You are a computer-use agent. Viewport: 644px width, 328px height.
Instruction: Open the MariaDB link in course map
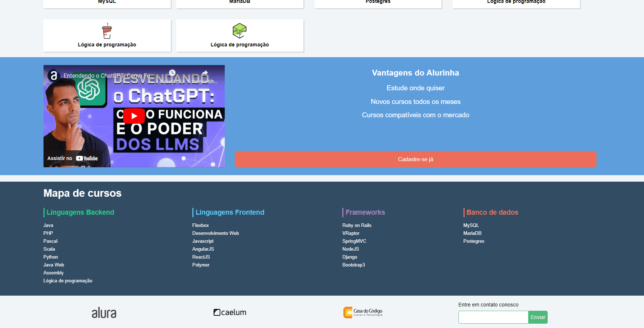[x=472, y=233]
